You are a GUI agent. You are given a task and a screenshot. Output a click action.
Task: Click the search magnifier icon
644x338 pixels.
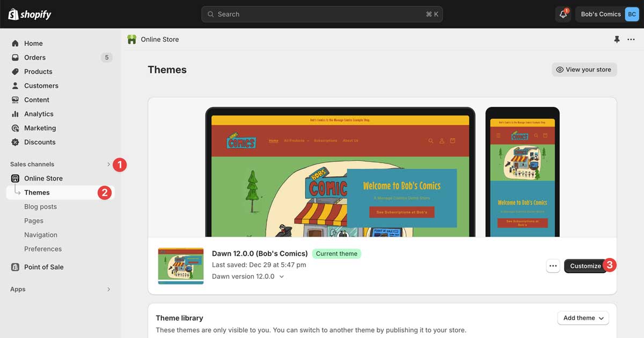click(210, 14)
